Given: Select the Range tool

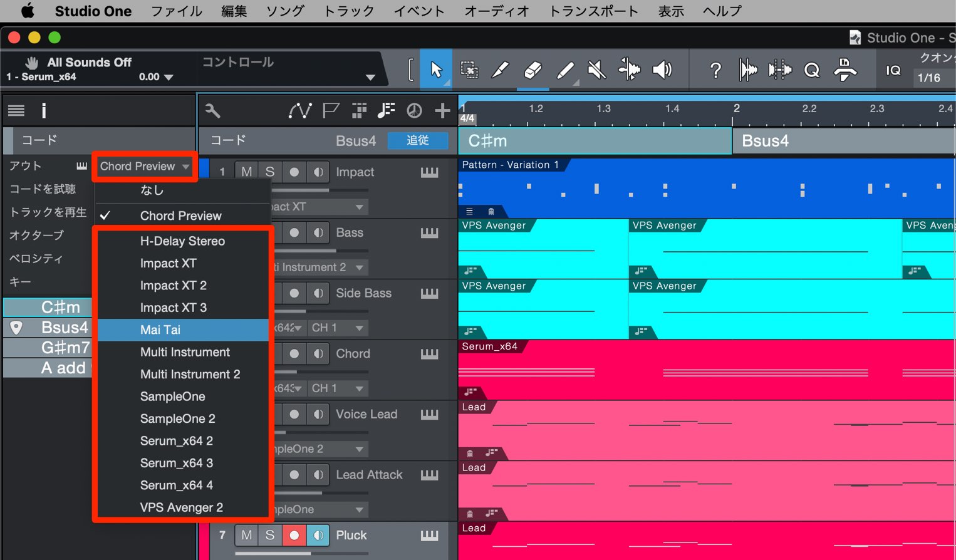Looking at the screenshot, I should tap(469, 70).
